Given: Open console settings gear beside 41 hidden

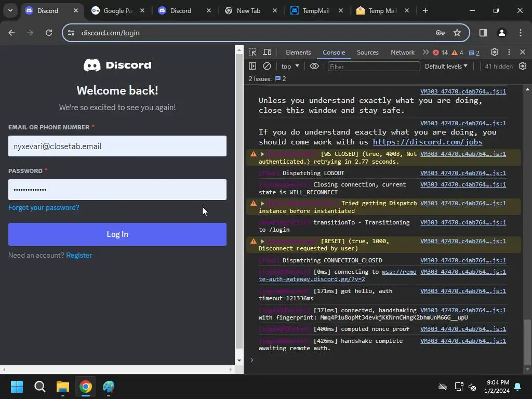Looking at the screenshot, I should point(523,66).
